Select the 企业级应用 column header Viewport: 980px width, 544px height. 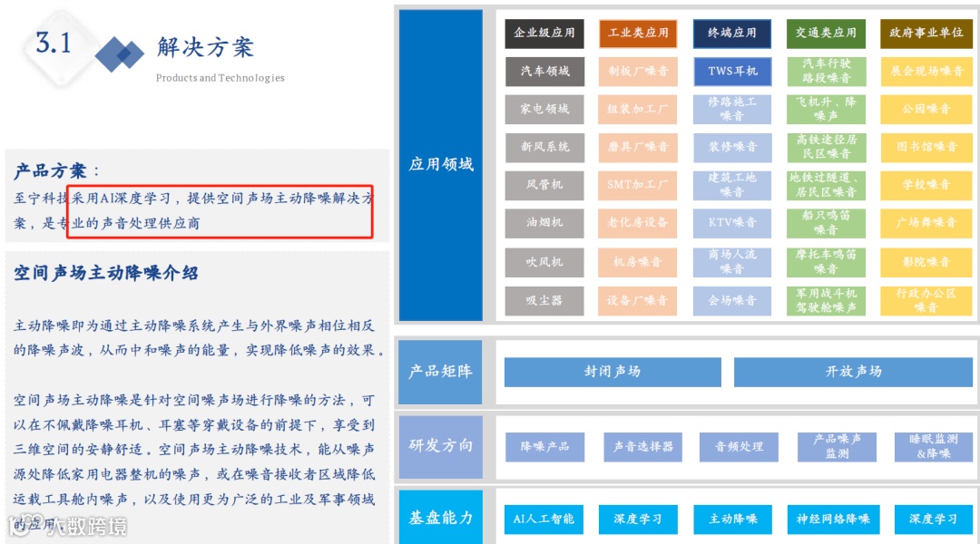point(544,33)
